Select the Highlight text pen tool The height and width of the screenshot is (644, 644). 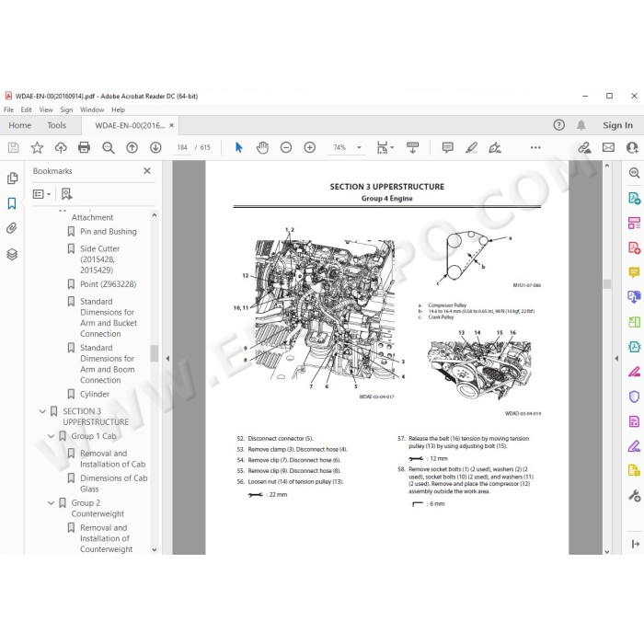click(x=471, y=147)
